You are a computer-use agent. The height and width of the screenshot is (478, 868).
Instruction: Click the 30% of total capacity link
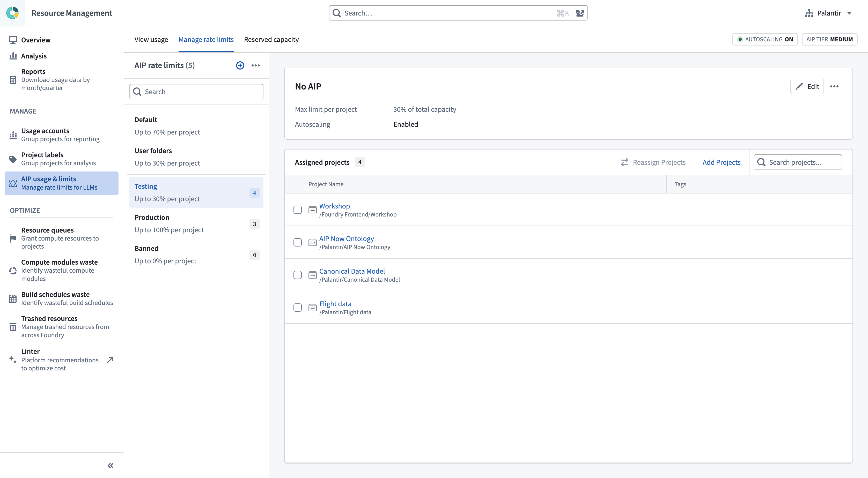coord(425,109)
